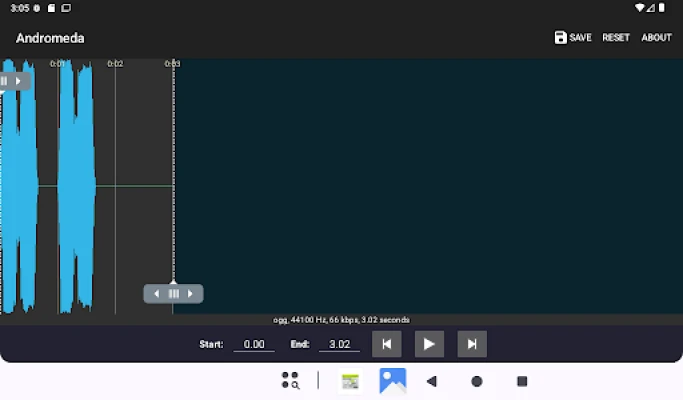
Task: Open the spreadsheet-like app icon in taskbar
Action: click(350, 381)
